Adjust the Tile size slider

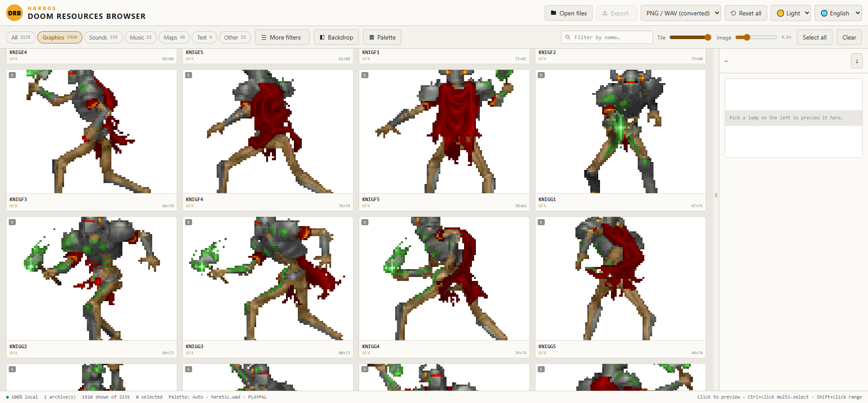690,37
